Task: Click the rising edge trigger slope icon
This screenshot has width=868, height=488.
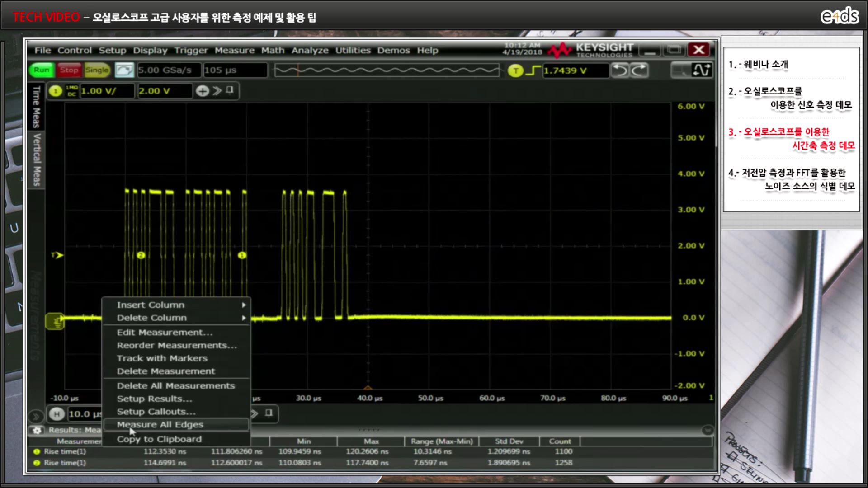Action: pos(533,70)
